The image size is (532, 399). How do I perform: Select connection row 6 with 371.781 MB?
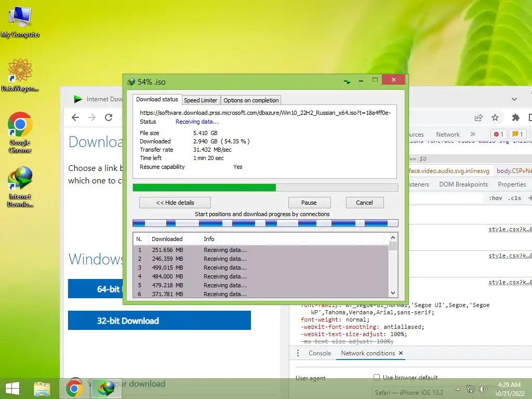tap(261, 294)
